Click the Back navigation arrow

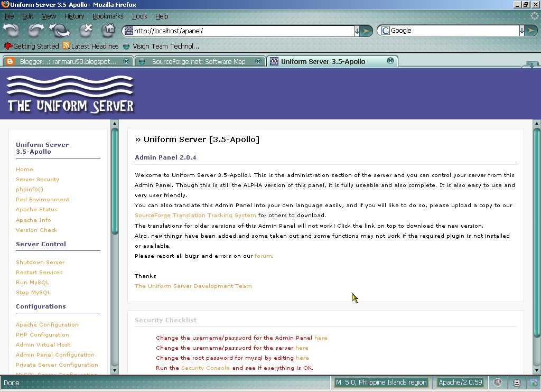click(x=12, y=30)
